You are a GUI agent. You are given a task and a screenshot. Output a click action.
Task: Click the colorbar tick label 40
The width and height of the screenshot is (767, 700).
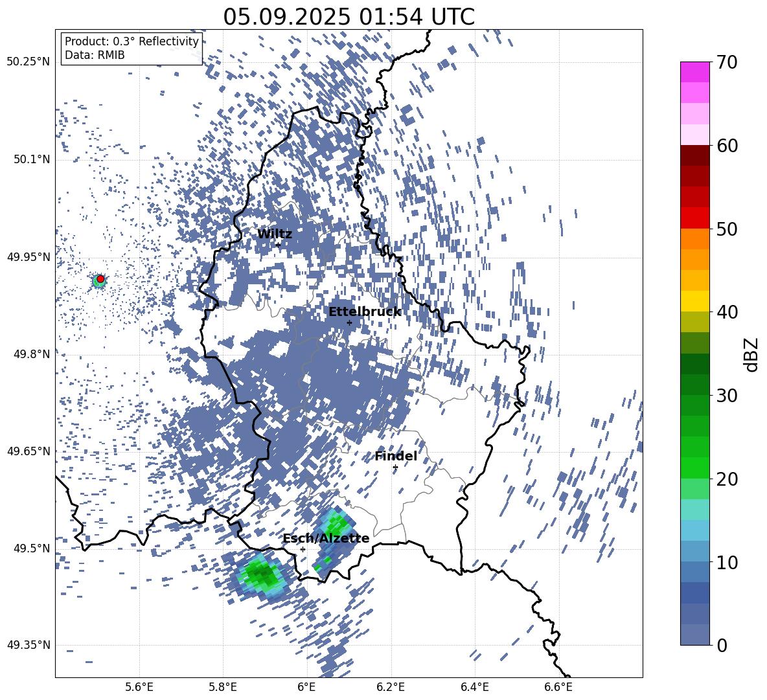click(x=727, y=312)
